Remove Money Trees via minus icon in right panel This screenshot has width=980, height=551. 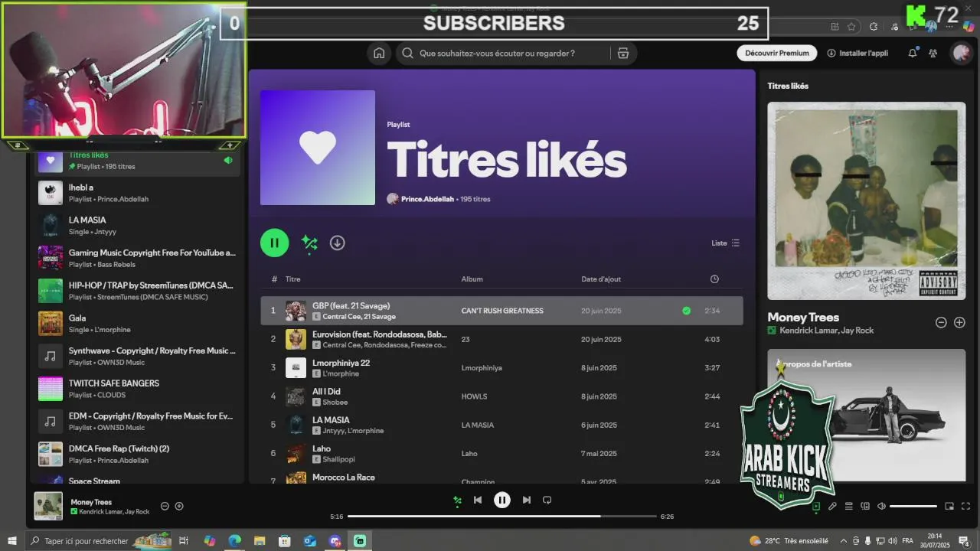coord(941,323)
